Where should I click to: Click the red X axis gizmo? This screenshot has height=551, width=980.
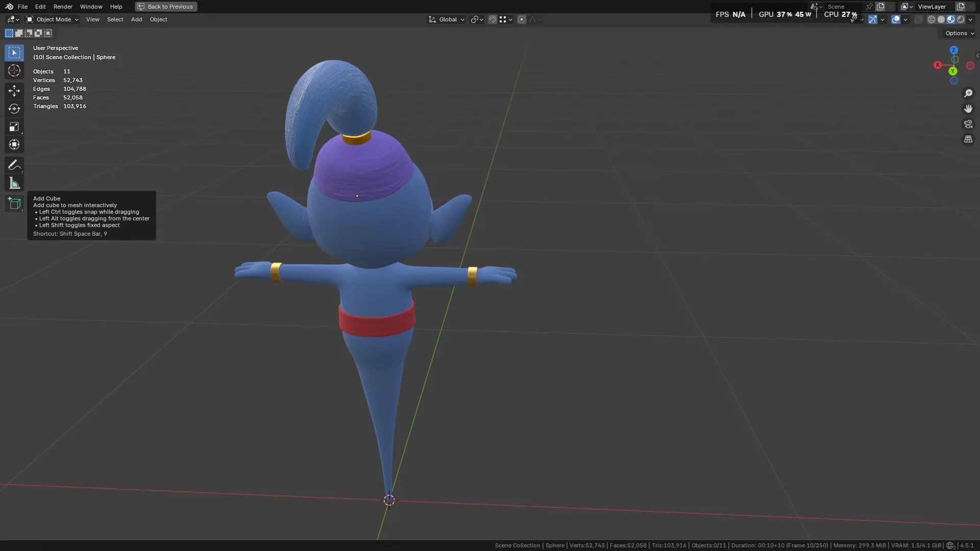click(938, 65)
